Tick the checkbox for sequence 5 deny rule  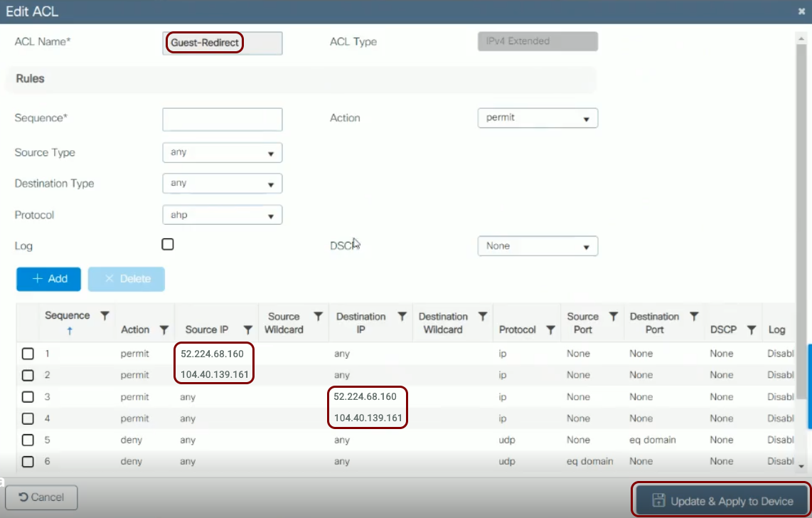(28, 440)
